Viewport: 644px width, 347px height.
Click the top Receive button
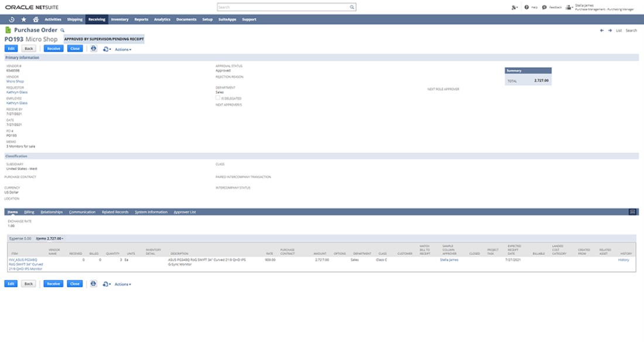53,49
